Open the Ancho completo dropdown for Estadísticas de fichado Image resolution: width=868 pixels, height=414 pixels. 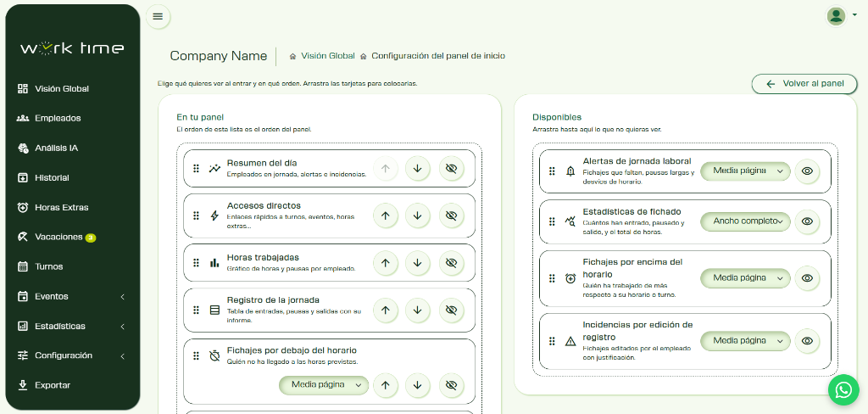point(746,221)
